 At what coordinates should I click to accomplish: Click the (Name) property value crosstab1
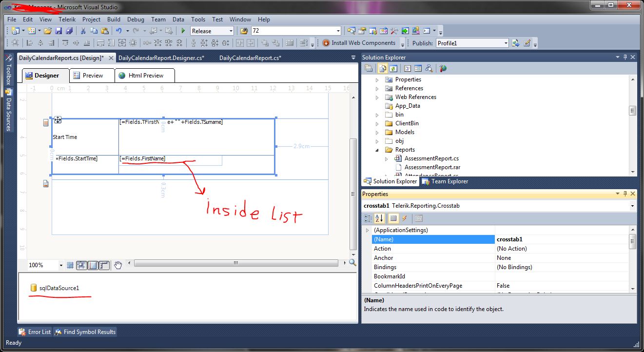pos(562,239)
